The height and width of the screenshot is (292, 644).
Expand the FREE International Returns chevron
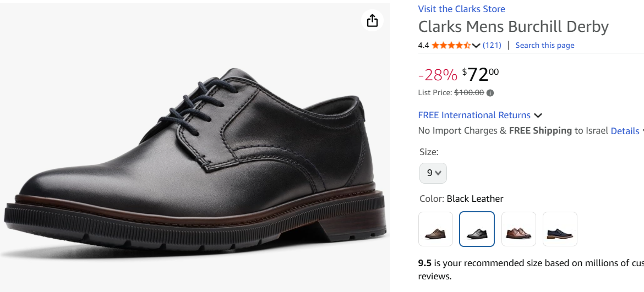[x=538, y=115]
